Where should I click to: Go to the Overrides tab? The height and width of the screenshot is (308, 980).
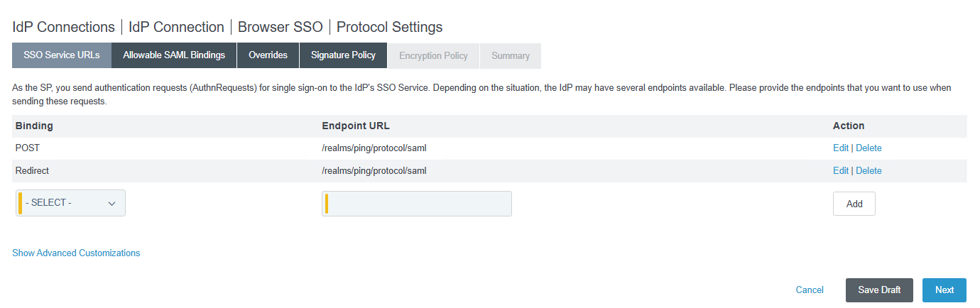click(268, 55)
